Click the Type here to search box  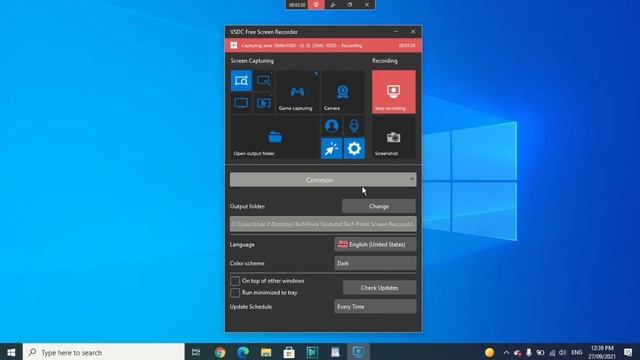click(x=104, y=352)
